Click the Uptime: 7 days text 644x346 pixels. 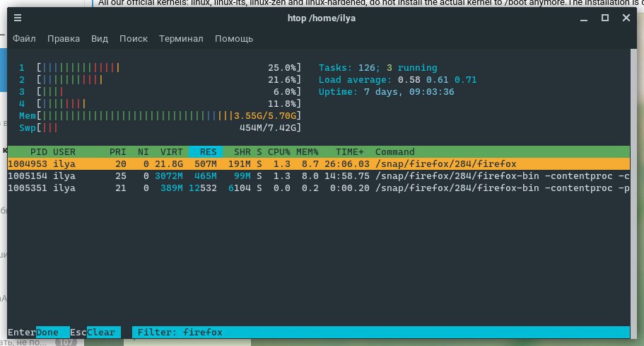[387, 92]
